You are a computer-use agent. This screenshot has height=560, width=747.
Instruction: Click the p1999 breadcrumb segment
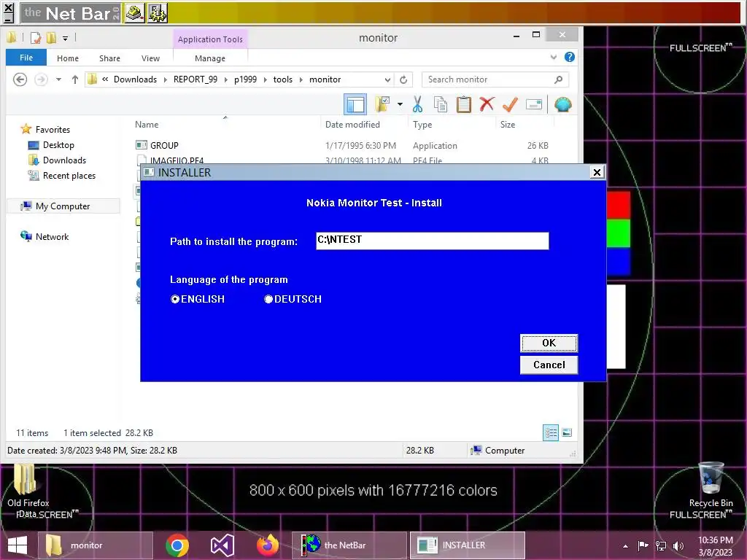coord(245,79)
